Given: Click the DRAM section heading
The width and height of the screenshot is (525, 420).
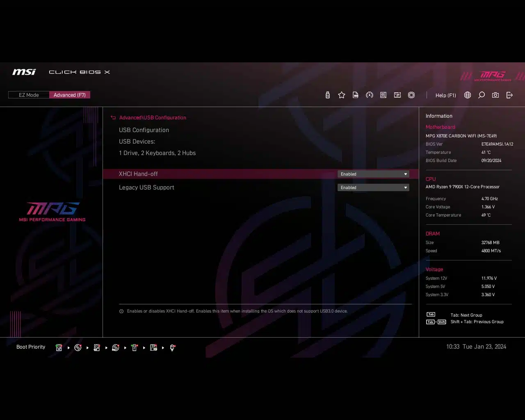Looking at the screenshot, I should [x=432, y=234].
